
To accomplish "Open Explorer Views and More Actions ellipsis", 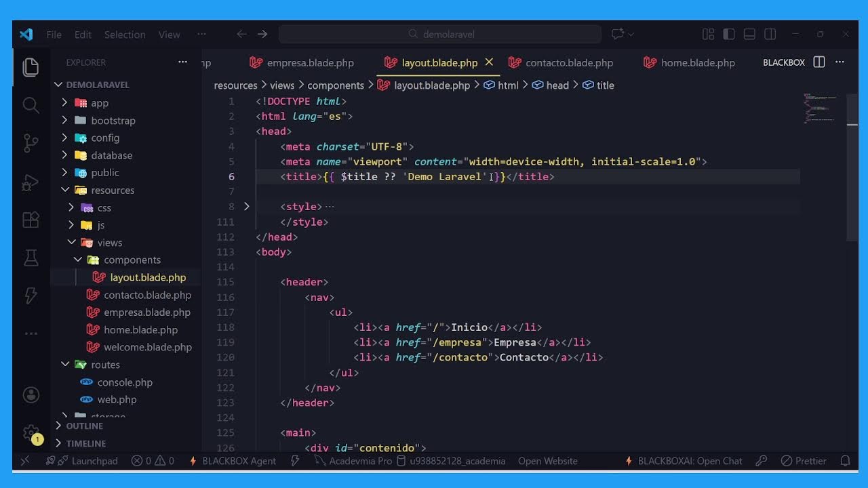I will point(182,62).
